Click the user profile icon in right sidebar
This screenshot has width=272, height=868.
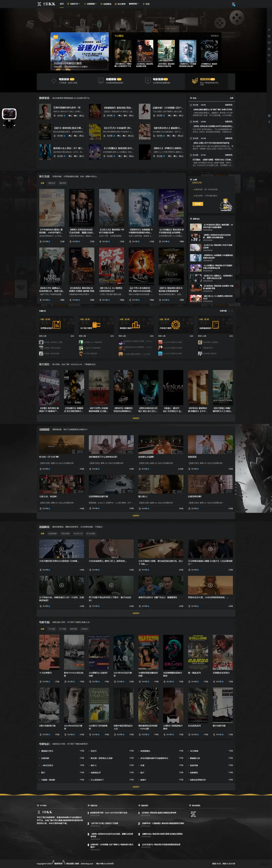pyautogui.click(x=269, y=30)
